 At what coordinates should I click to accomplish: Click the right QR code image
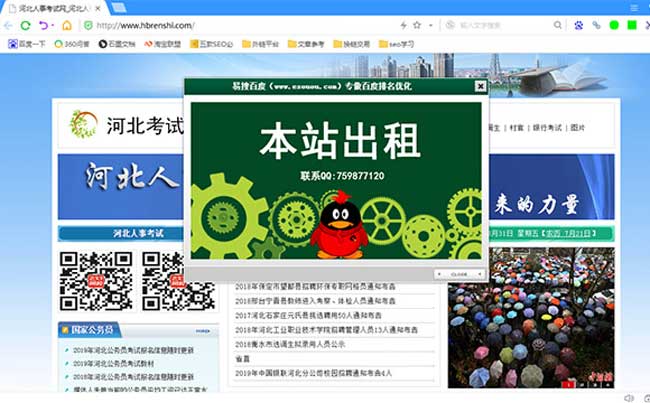179,281
